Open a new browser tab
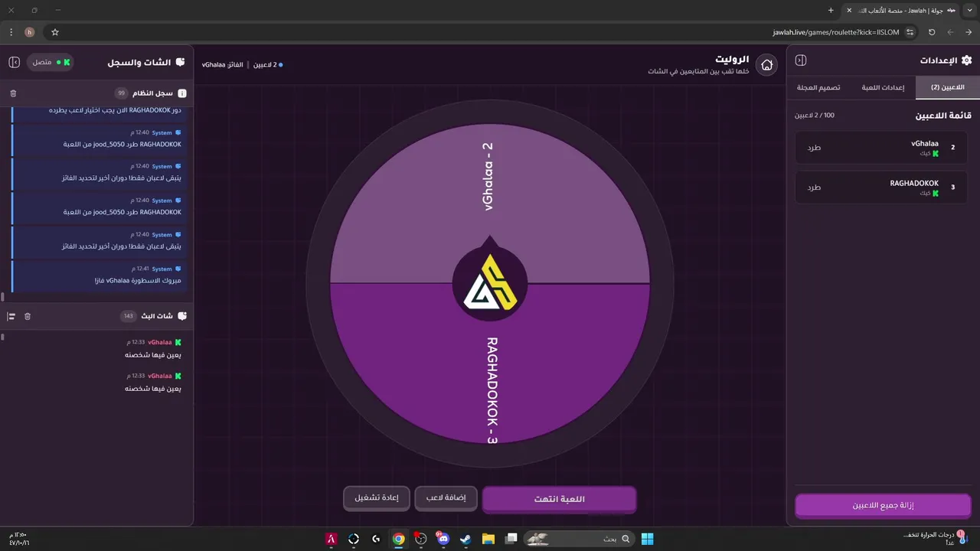980x551 pixels. (x=831, y=10)
